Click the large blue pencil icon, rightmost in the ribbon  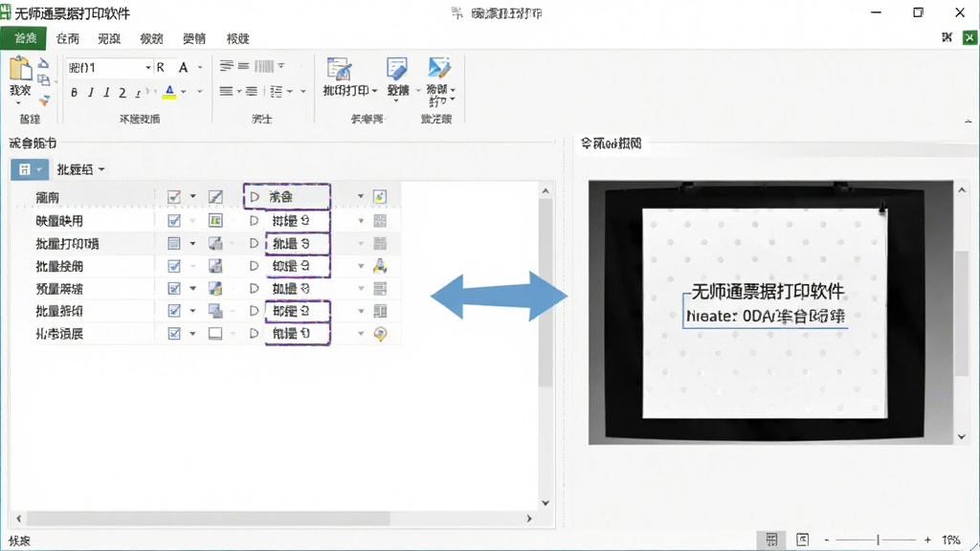pos(439,68)
